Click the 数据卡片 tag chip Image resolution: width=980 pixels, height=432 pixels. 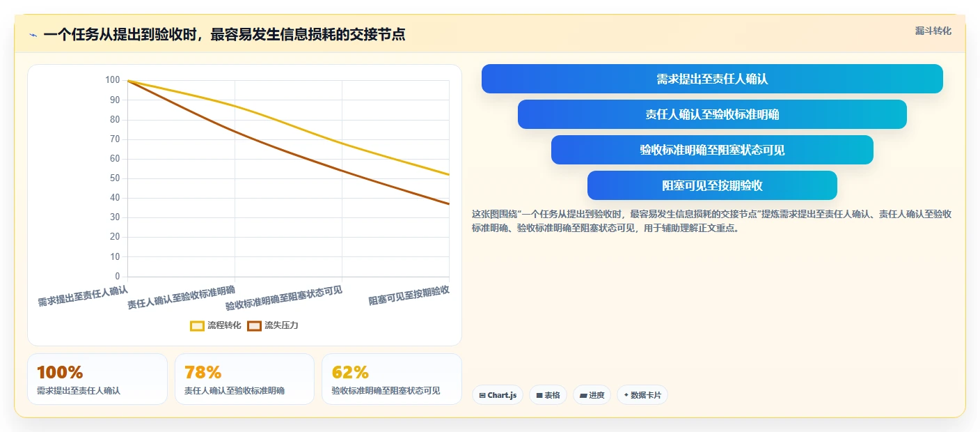[x=642, y=395]
